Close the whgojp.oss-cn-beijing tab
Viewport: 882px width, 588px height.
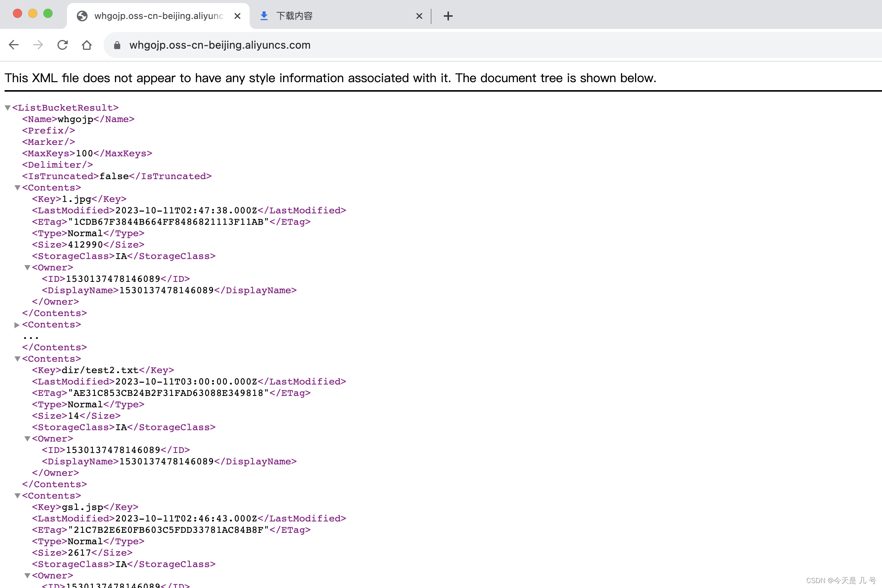[237, 16]
